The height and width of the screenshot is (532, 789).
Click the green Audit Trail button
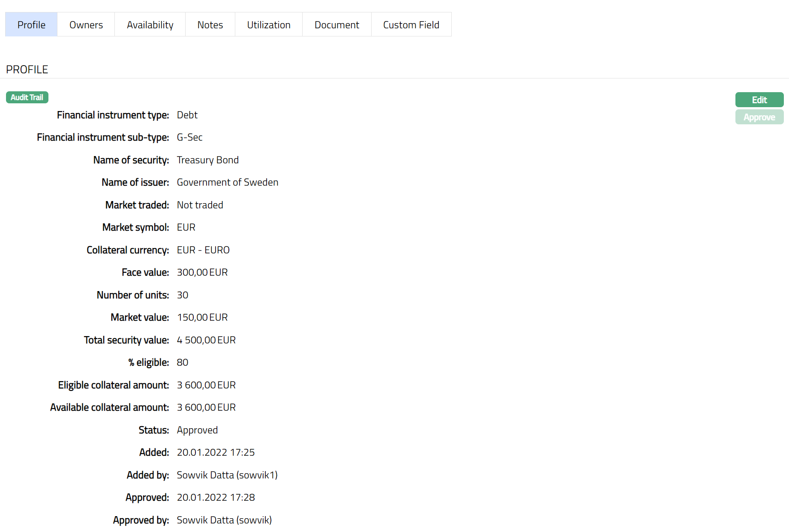(x=27, y=97)
